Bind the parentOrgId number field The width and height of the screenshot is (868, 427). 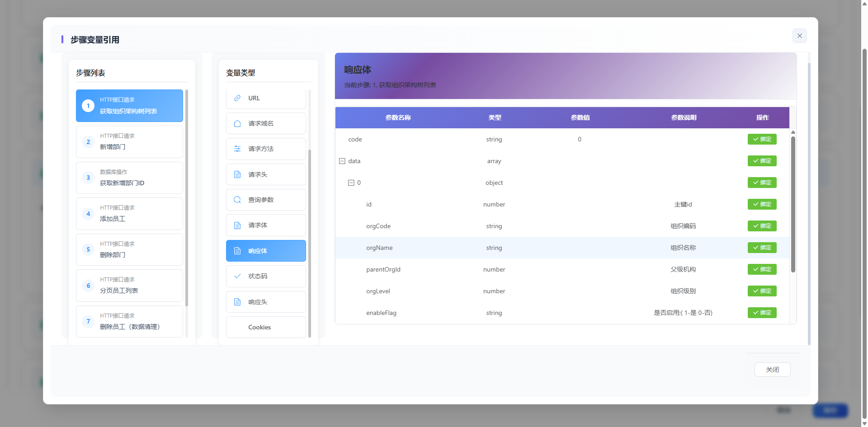coord(762,269)
